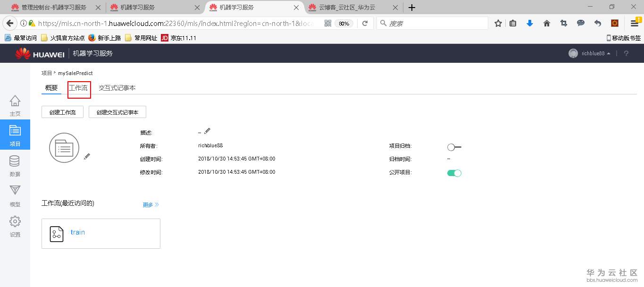Open the 主页 home page from sidebar
Image resolution: width=644 pixels, height=287 pixels.
[15, 105]
